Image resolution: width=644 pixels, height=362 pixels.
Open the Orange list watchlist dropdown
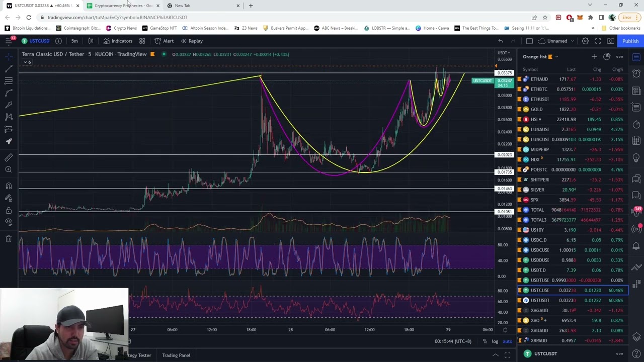(540, 57)
